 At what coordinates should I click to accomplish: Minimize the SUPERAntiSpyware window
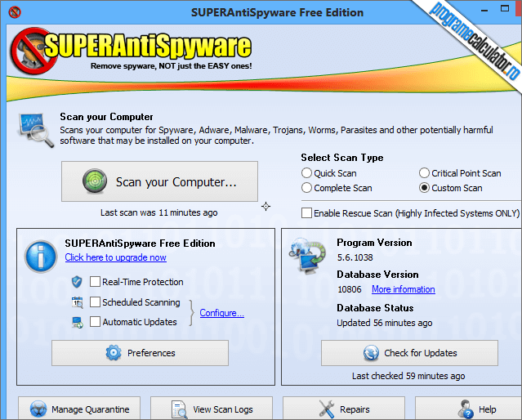(x=484, y=10)
